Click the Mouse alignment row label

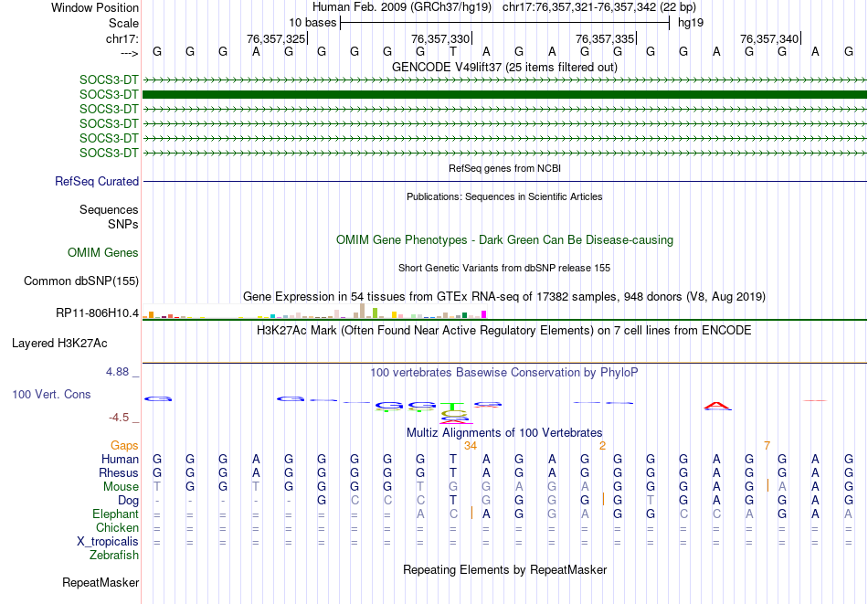pyautogui.click(x=121, y=487)
